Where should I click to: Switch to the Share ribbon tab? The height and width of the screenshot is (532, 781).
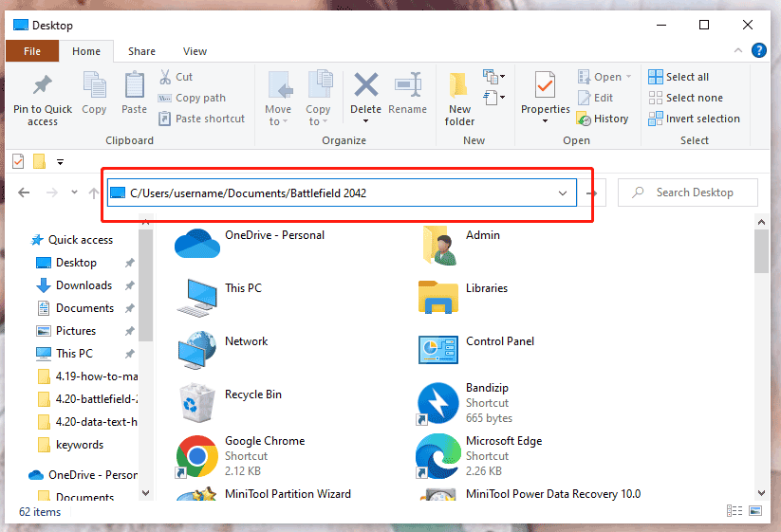(141, 51)
